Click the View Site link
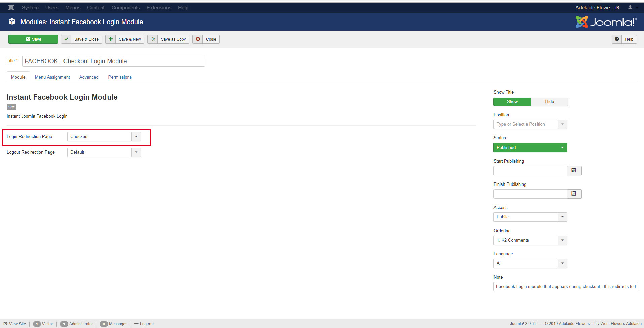Screen dimensions: 644x328 click(17, 324)
